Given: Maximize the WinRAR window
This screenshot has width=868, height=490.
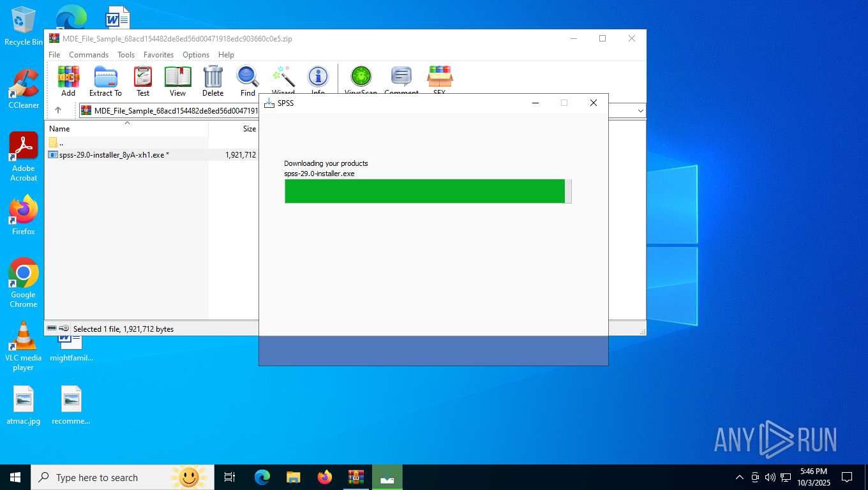Looking at the screenshot, I should (x=602, y=38).
